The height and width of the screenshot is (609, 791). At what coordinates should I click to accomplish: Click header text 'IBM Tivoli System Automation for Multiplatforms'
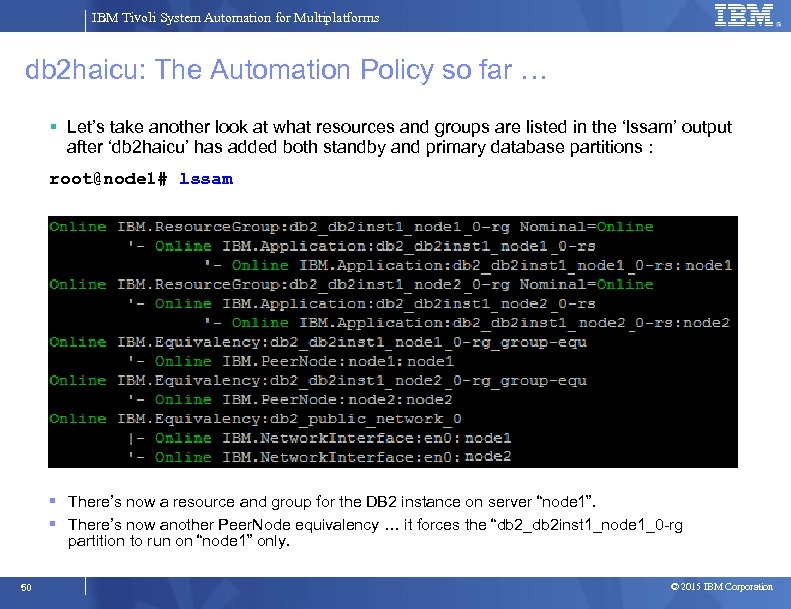point(235,18)
